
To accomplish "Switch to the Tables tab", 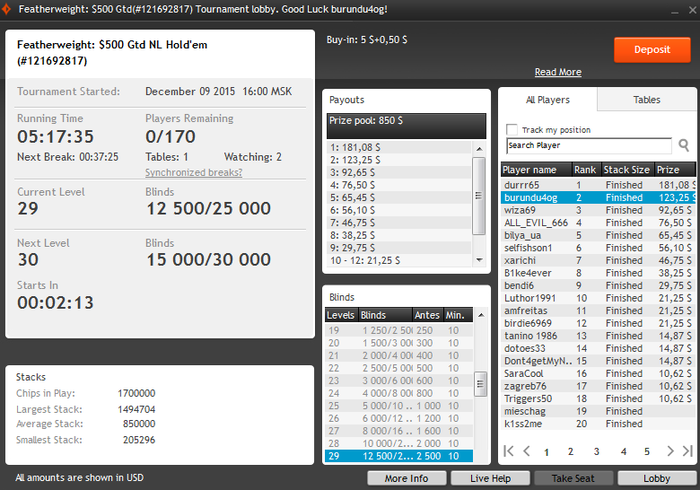I will pyautogui.click(x=646, y=100).
